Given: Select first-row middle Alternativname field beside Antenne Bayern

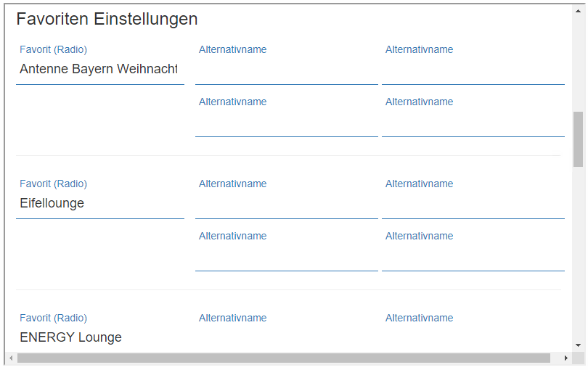Looking at the screenshot, I should (x=286, y=71).
